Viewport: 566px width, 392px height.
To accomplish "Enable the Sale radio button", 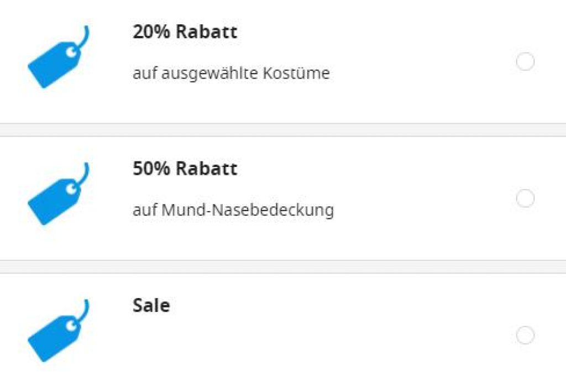I will 525,335.
